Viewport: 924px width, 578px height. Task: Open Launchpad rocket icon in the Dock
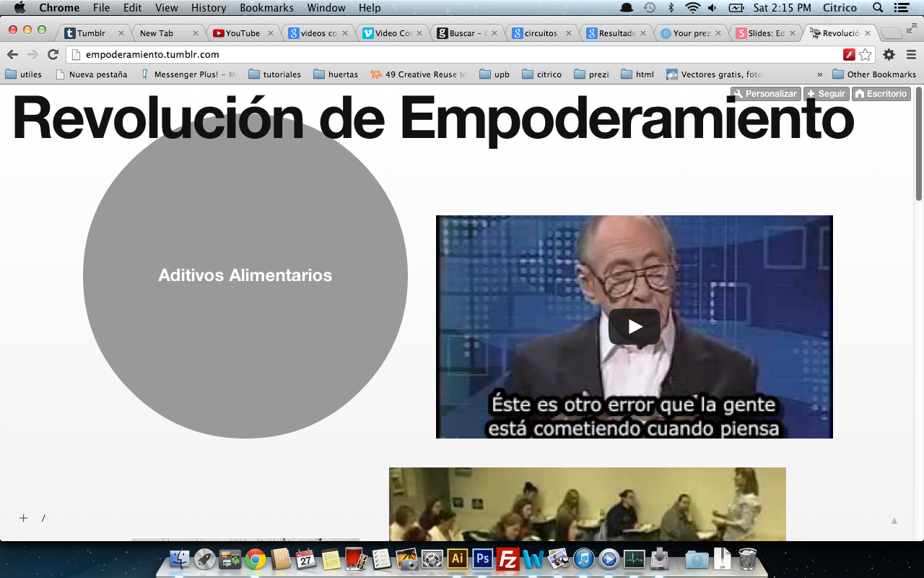(205, 558)
